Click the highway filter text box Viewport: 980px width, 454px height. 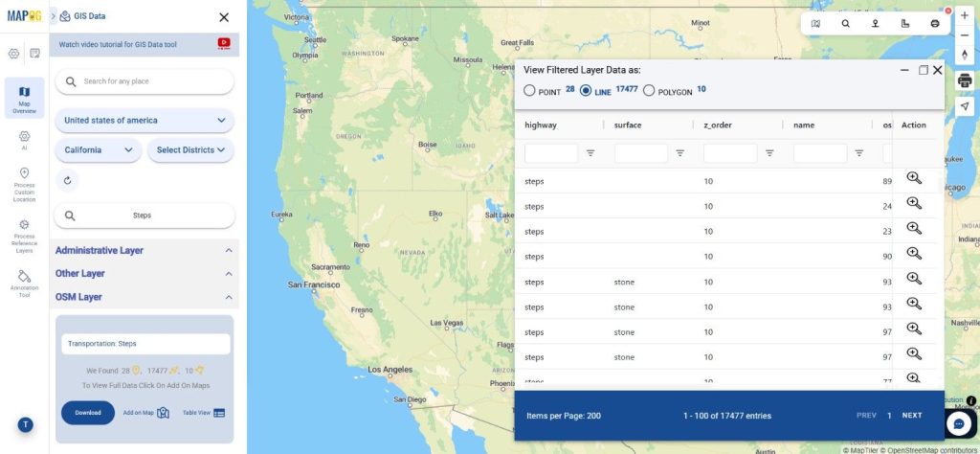click(551, 153)
